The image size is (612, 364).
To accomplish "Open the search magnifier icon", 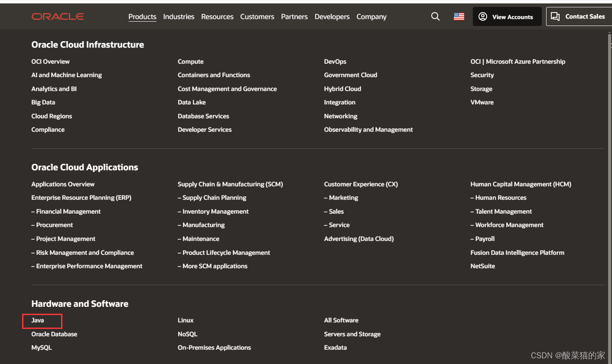I will [436, 16].
